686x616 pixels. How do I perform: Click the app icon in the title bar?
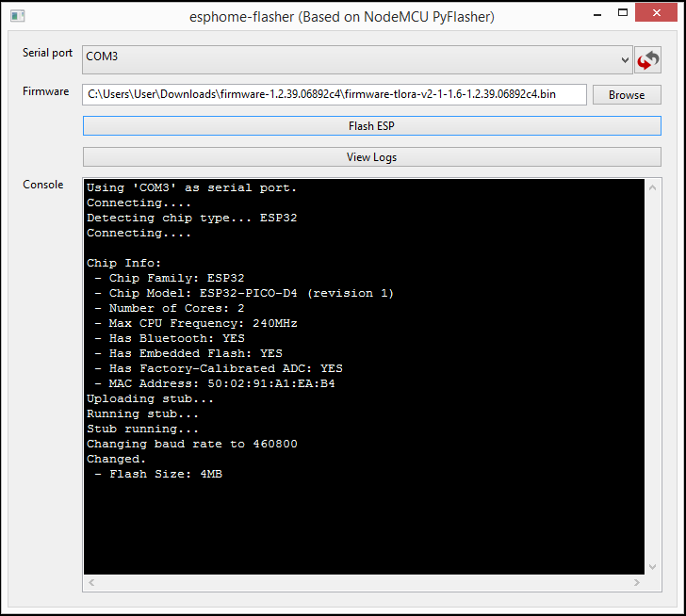18,16
